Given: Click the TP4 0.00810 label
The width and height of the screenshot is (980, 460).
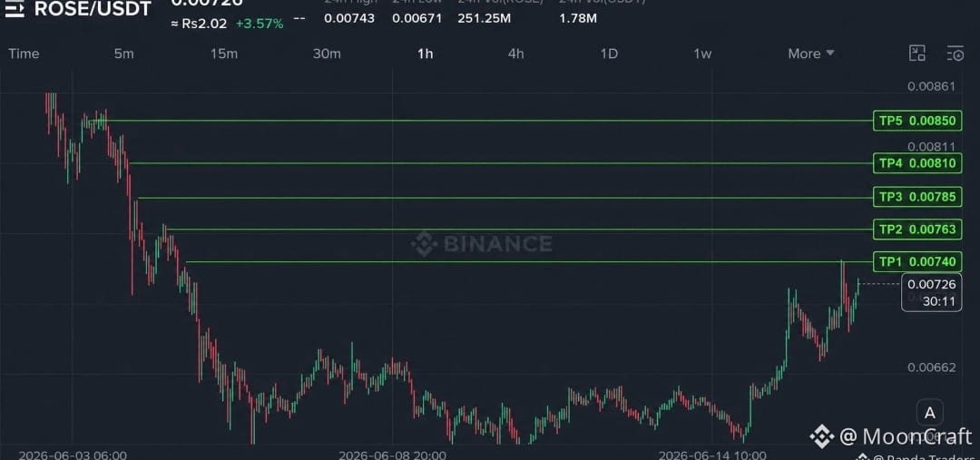Looking at the screenshot, I should tap(917, 163).
